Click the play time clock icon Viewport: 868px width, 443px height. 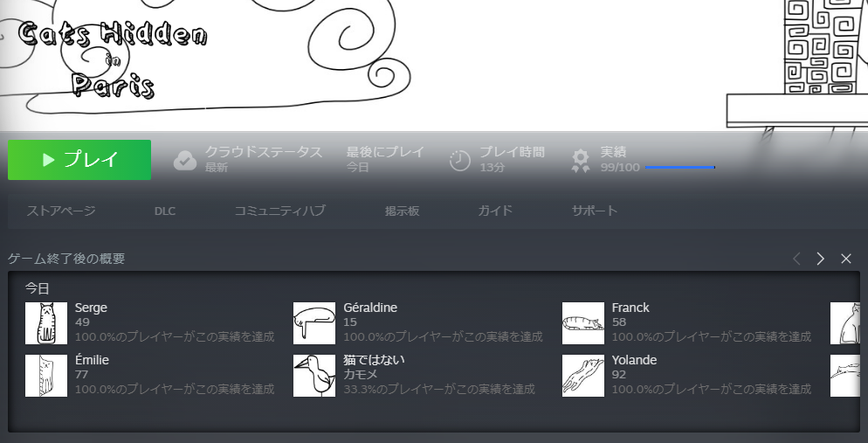click(460, 161)
